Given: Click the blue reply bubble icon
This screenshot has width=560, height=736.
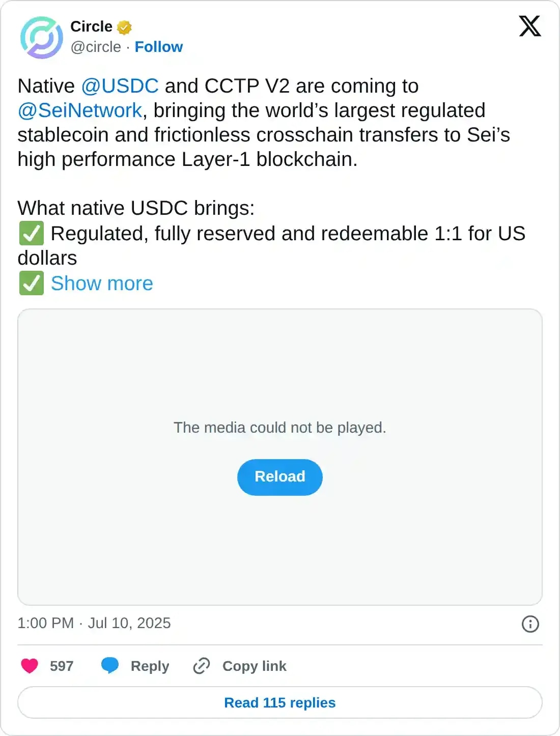Looking at the screenshot, I should point(110,666).
